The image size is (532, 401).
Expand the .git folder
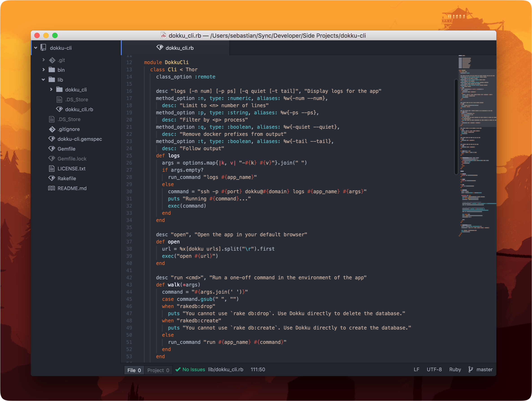(43, 60)
